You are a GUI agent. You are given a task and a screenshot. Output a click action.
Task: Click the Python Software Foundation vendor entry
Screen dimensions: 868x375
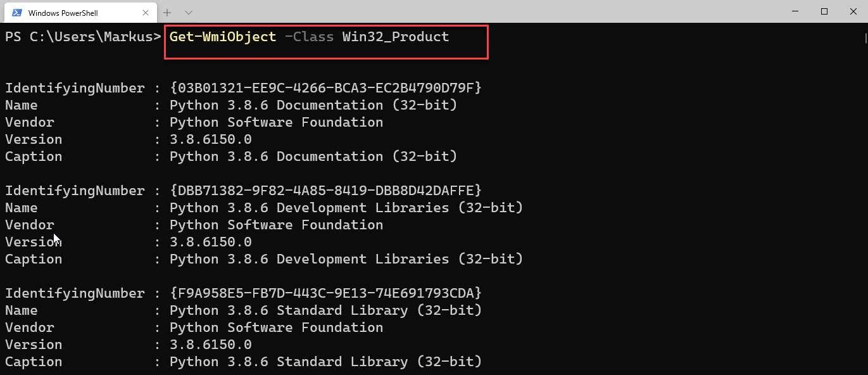(275, 122)
